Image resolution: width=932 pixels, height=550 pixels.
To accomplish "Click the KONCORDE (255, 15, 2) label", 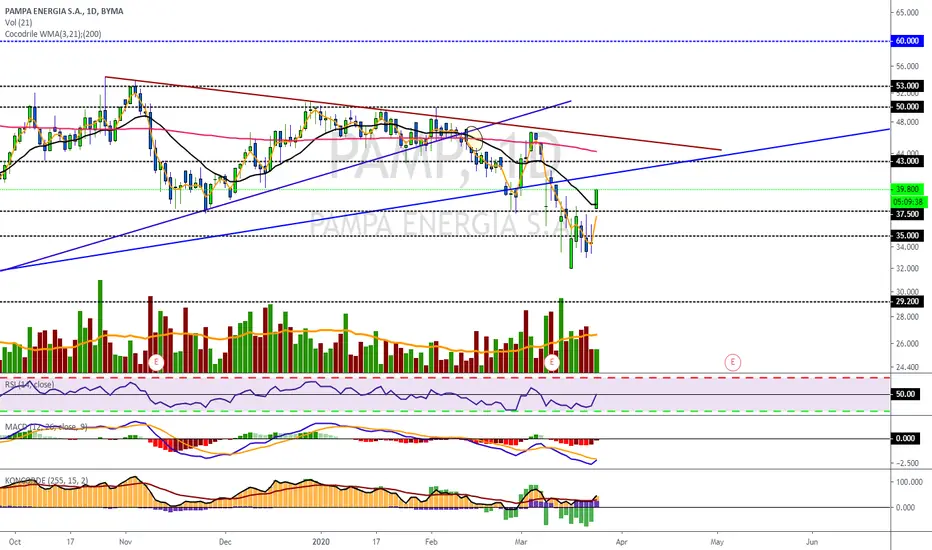I will click(46, 480).
